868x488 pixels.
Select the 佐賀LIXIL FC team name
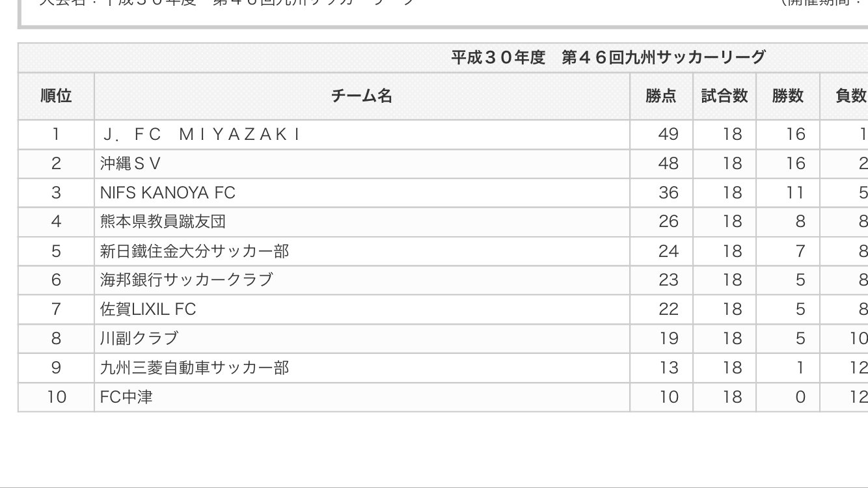[x=148, y=309]
